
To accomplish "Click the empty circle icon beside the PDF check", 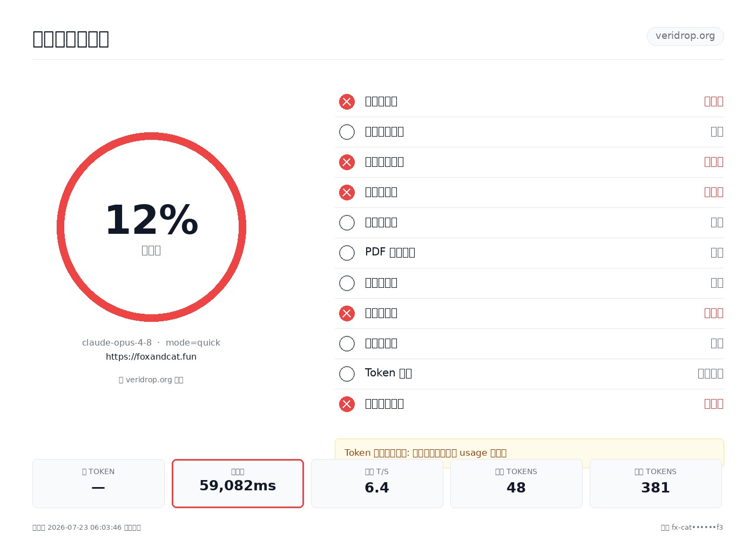I will pyautogui.click(x=347, y=253).
